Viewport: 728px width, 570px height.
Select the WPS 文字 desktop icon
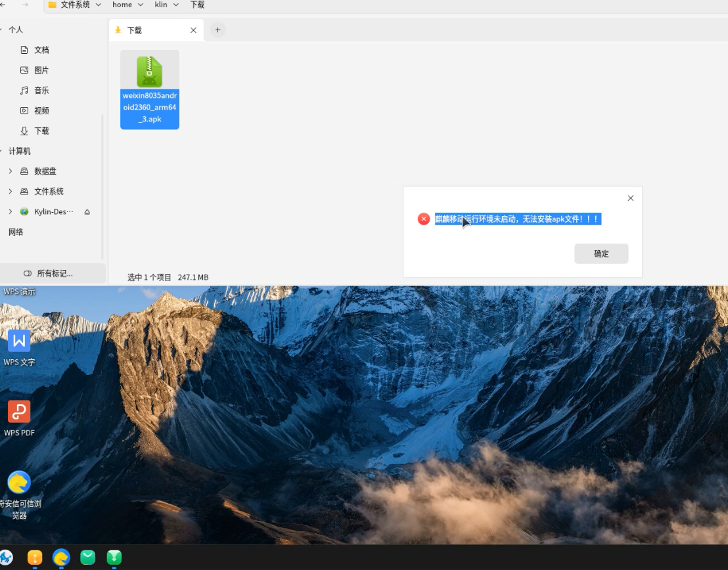pos(19,348)
